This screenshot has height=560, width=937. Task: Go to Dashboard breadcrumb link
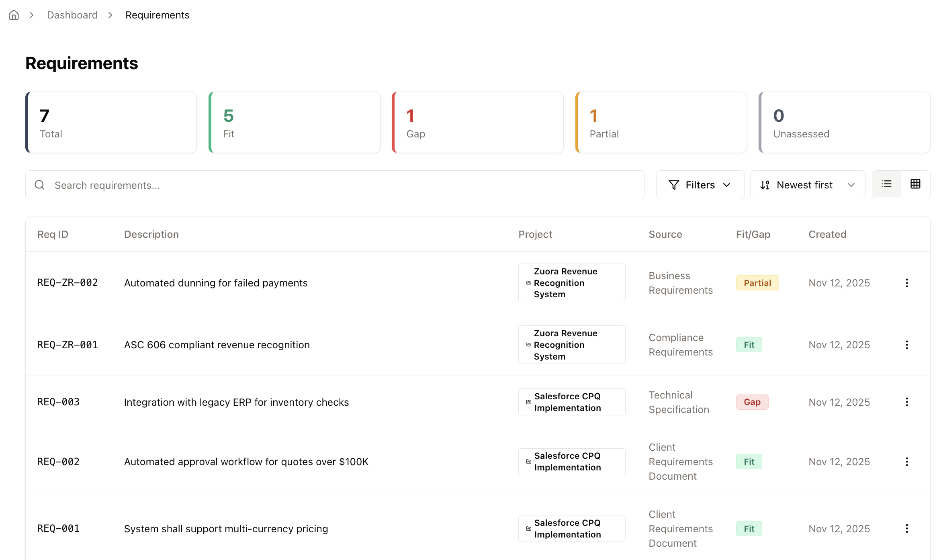pos(72,15)
